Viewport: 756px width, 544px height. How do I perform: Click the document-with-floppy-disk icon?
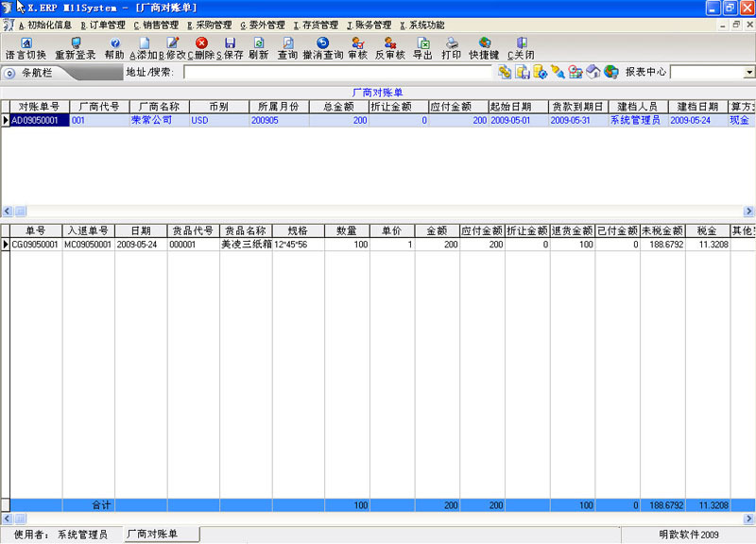pyautogui.click(x=523, y=72)
